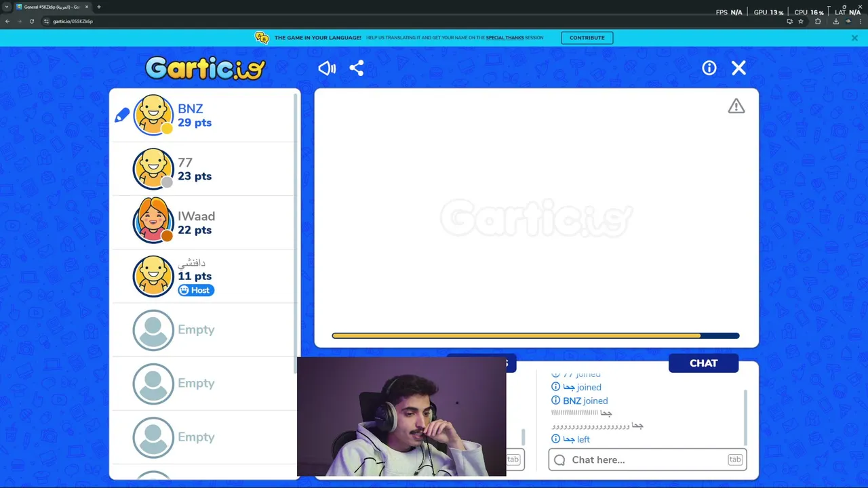Bookmark this page with the star icon
The width and height of the screenshot is (868, 488).
[x=801, y=21]
